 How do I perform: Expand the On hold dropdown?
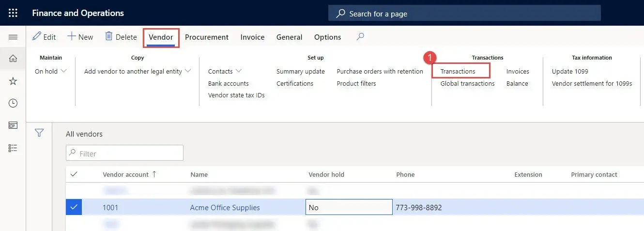point(51,71)
